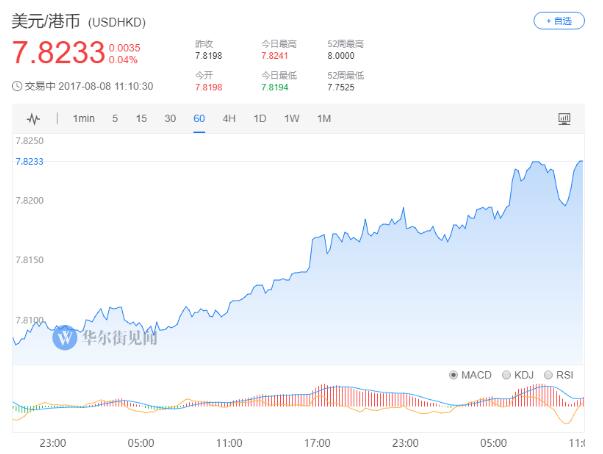Click the clock icon beside trade time
Screen dimensions: 603x454
point(16,86)
